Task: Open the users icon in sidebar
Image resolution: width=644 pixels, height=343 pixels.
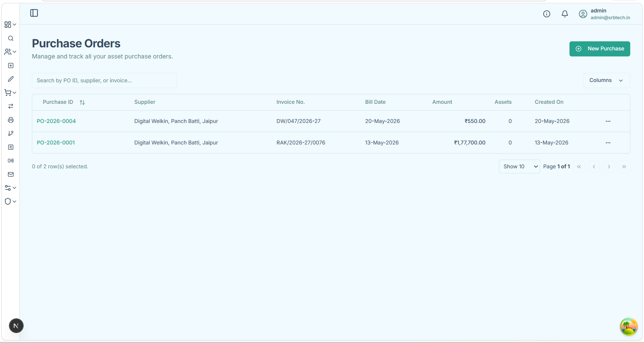Action: tap(10, 52)
